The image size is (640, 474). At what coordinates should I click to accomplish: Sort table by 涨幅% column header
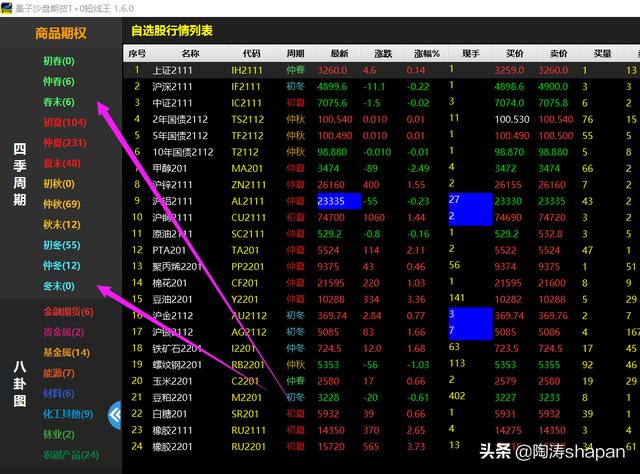click(x=415, y=53)
